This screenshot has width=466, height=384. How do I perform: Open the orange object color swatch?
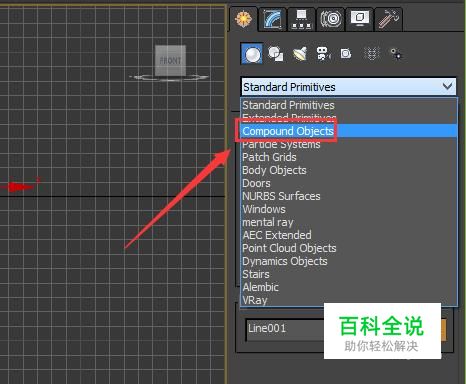point(444,330)
